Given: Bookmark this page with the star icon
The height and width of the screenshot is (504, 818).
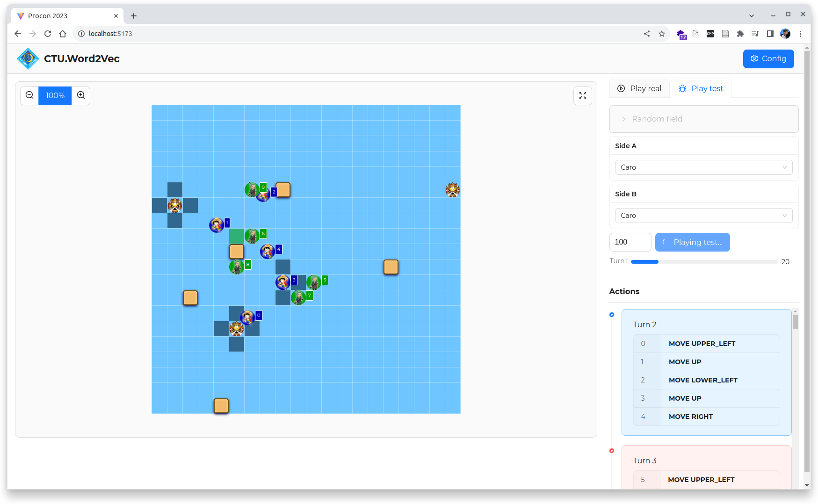Looking at the screenshot, I should click(662, 34).
